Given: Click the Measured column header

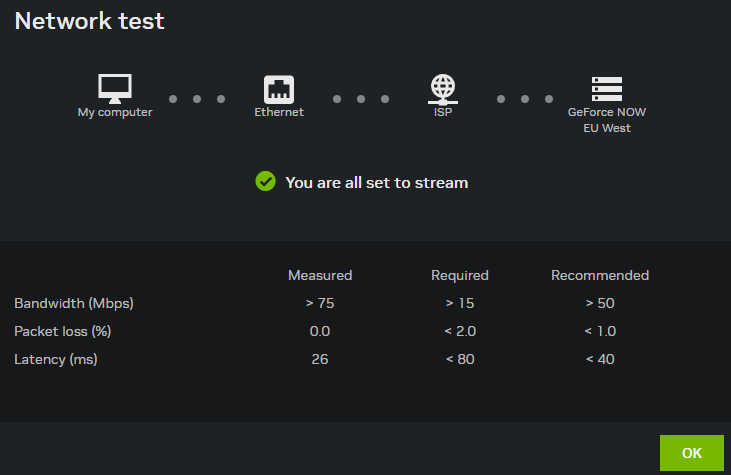Looking at the screenshot, I should (320, 275).
